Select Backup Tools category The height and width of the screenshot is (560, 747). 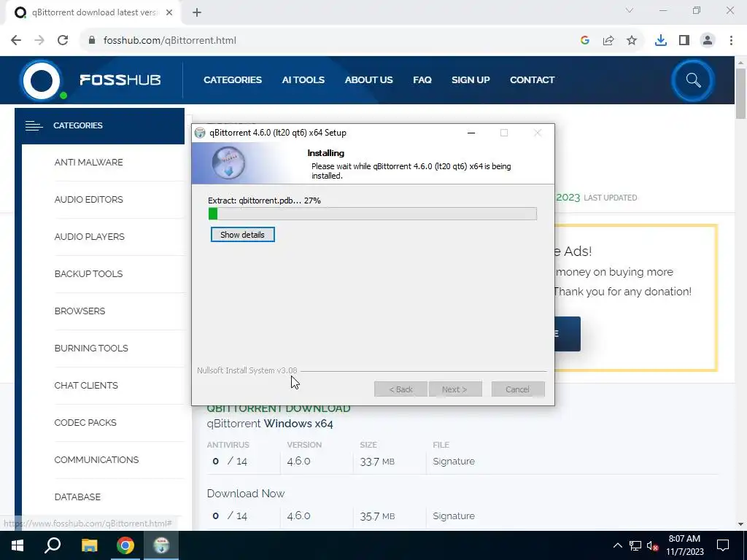pos(88,274)
